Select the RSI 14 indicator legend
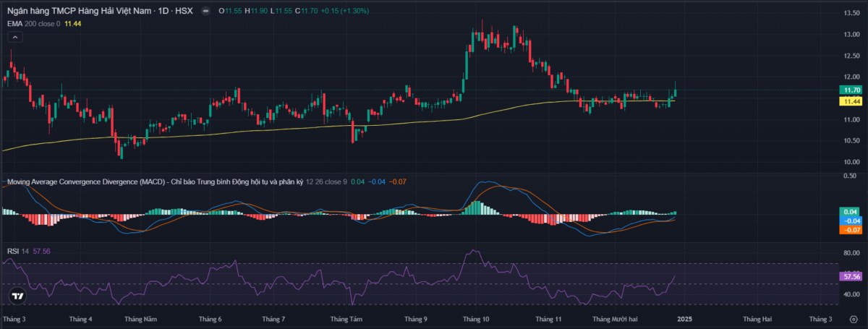 (18, 250)
